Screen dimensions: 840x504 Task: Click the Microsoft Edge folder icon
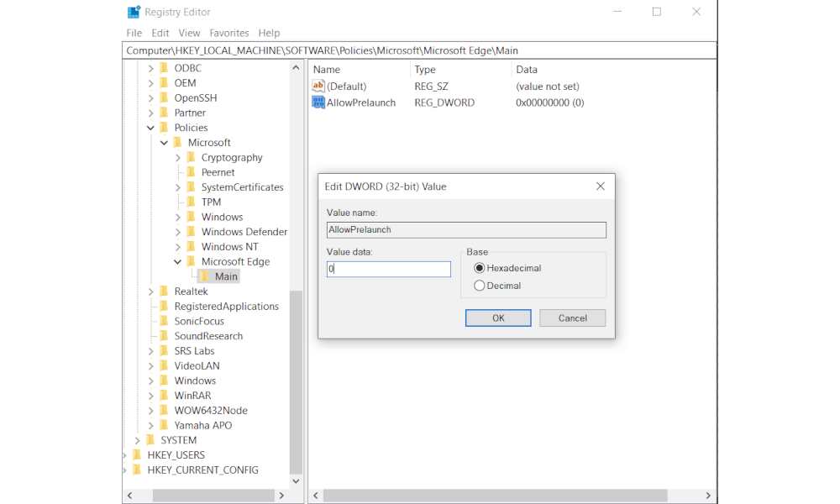192,261
